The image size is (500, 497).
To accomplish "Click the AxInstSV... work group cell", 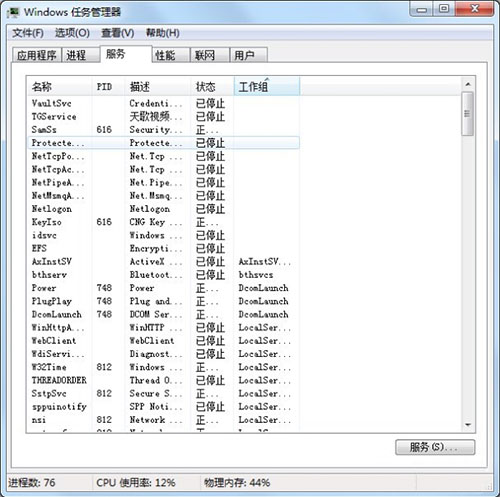I will [x=265, y=262].
